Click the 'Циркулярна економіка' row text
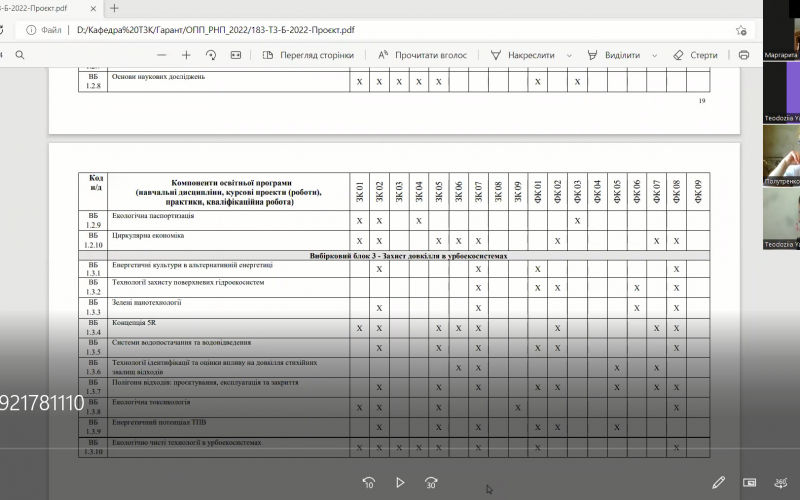The image size is (800, 500). [148, 236]
